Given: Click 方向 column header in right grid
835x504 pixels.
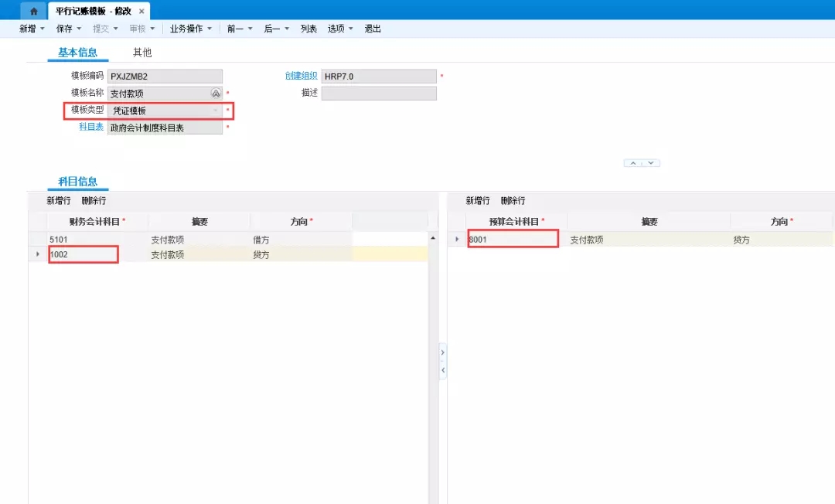Looking at the screenshot, I should [781, 221].
